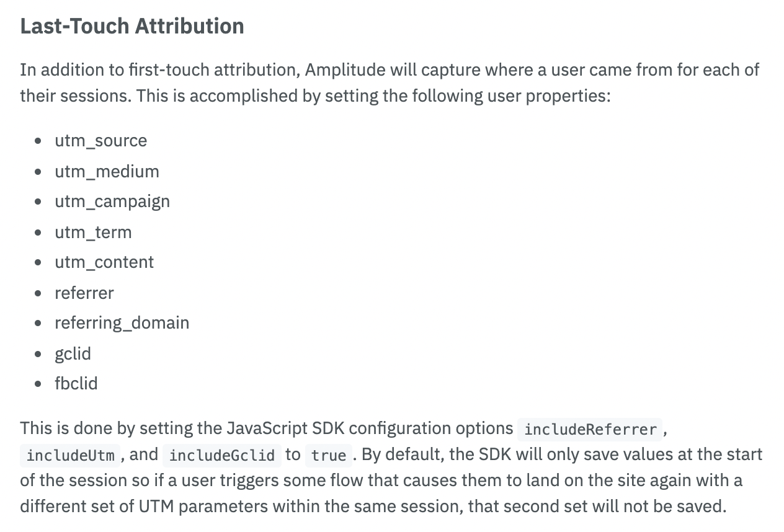Click the includeGclid code label
The width and height of the screenshot is (784, 532).
[222, 455]
